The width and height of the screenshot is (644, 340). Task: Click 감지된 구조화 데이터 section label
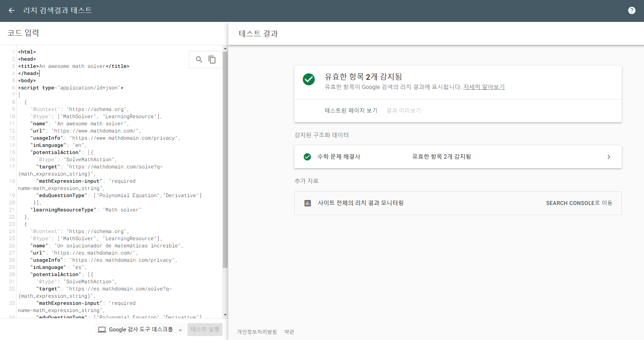point(321,135)
